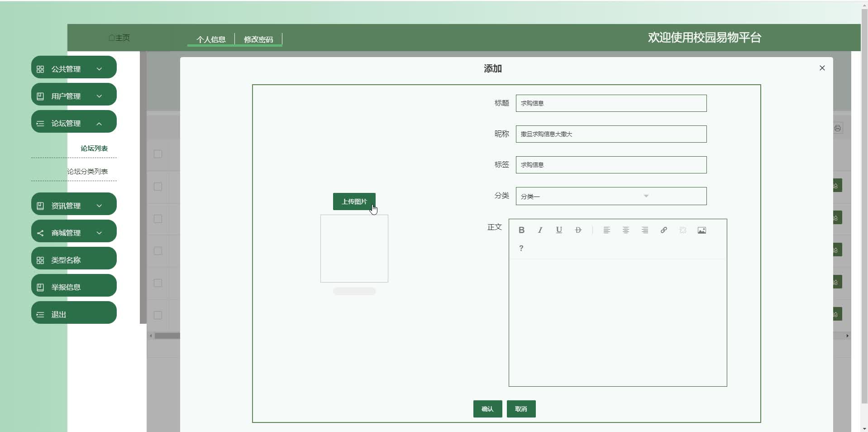The image size is (868, 432).
Task: Focus the 标签 input field
Action: (x=611, y=165)
